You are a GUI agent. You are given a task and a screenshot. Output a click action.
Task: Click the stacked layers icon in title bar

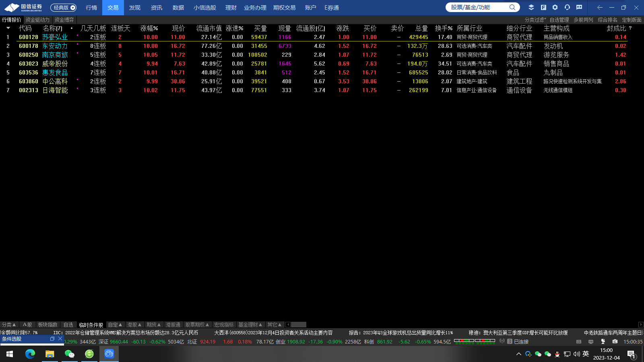pyautogui.click(x=531, y=7)
